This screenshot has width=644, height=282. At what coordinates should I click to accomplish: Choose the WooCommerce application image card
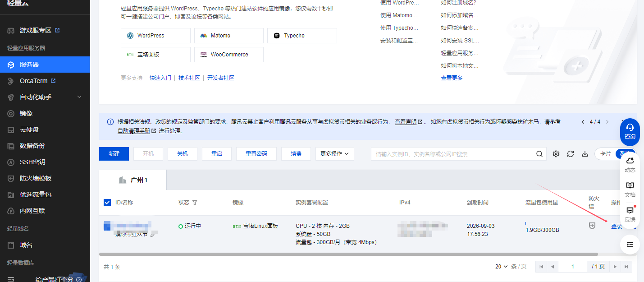229,55
